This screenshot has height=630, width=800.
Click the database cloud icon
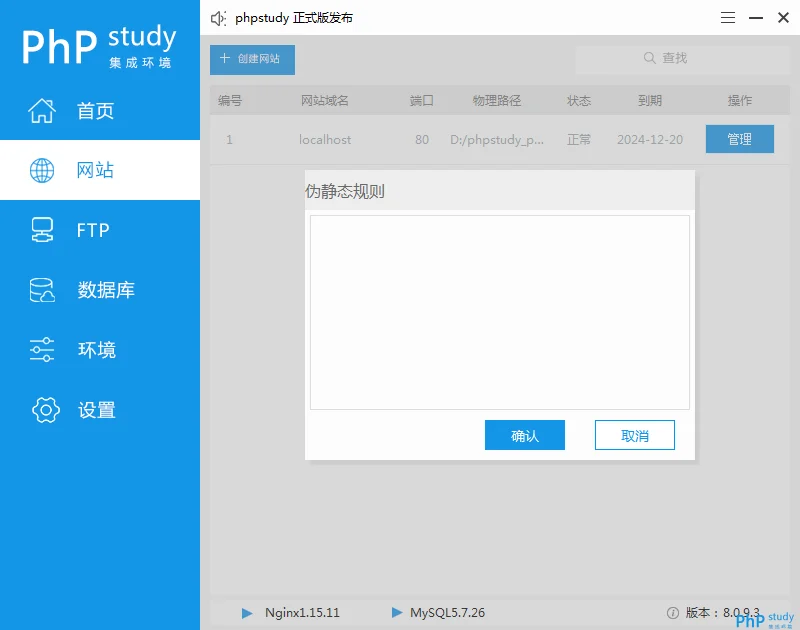click(42, 290)
